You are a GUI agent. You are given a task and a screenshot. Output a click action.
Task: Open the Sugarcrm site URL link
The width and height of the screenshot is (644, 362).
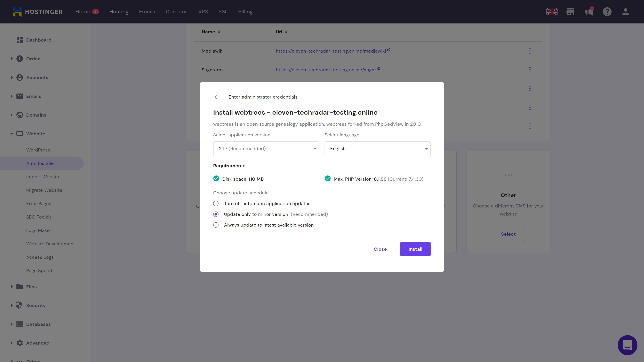[x=326, y=70]
